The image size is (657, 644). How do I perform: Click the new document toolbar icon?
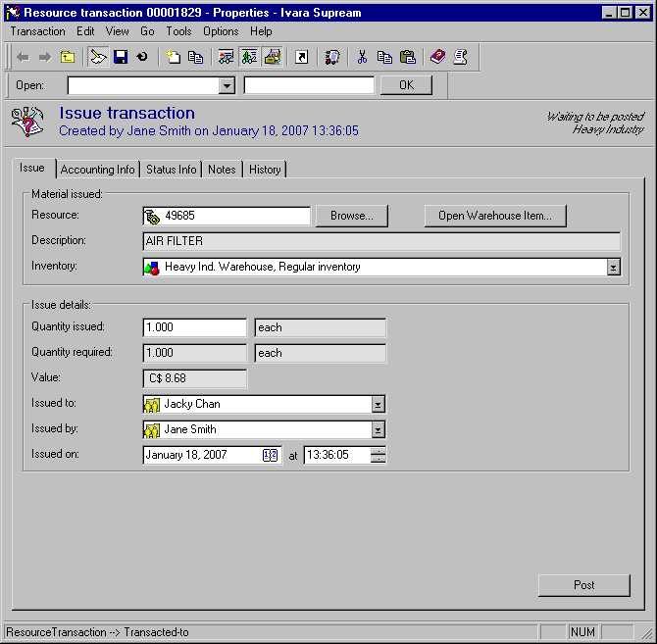click(174, 57)
